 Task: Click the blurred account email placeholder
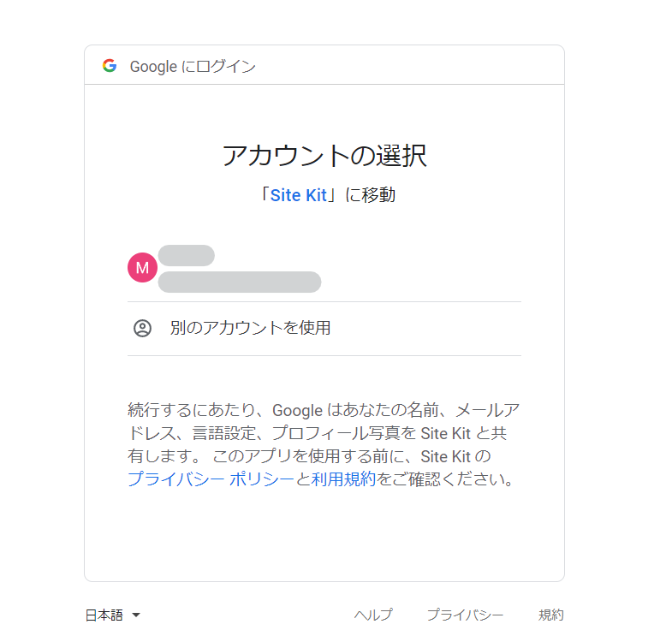coord(240,282)
